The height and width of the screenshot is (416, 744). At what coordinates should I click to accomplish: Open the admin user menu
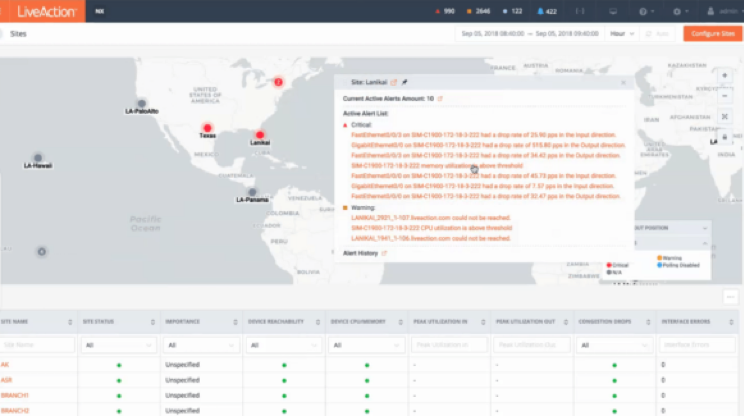[722, 11]
